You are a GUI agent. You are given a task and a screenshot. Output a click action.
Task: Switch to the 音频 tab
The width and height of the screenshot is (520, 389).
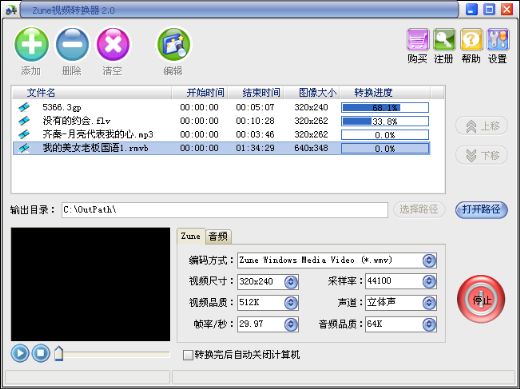218,237
